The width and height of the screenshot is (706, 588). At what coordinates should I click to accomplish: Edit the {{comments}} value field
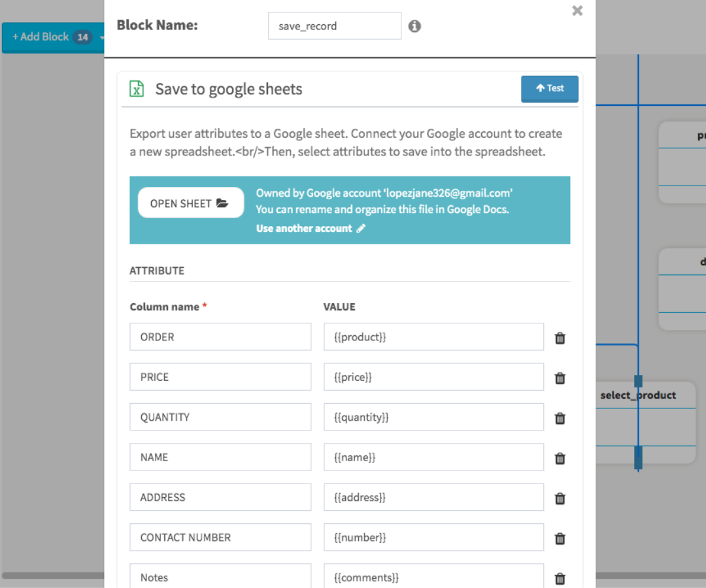tap(433, 576)
